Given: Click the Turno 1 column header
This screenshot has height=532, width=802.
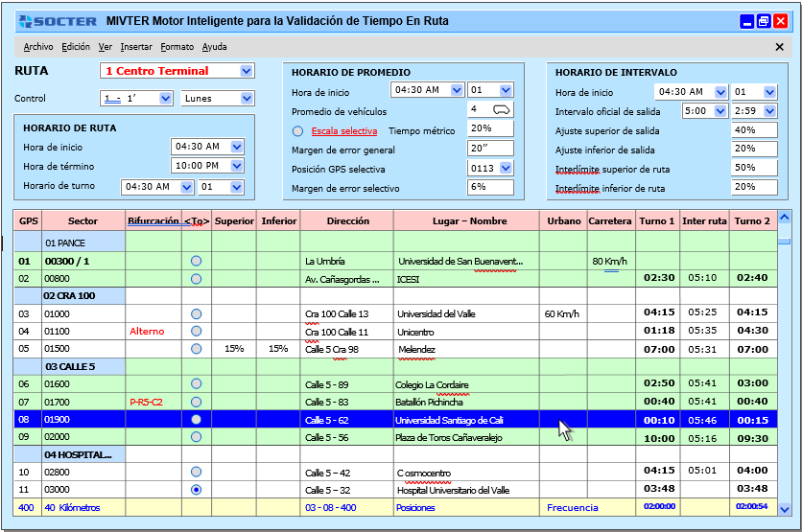Looking at the screenshot, I should (657, 220).
